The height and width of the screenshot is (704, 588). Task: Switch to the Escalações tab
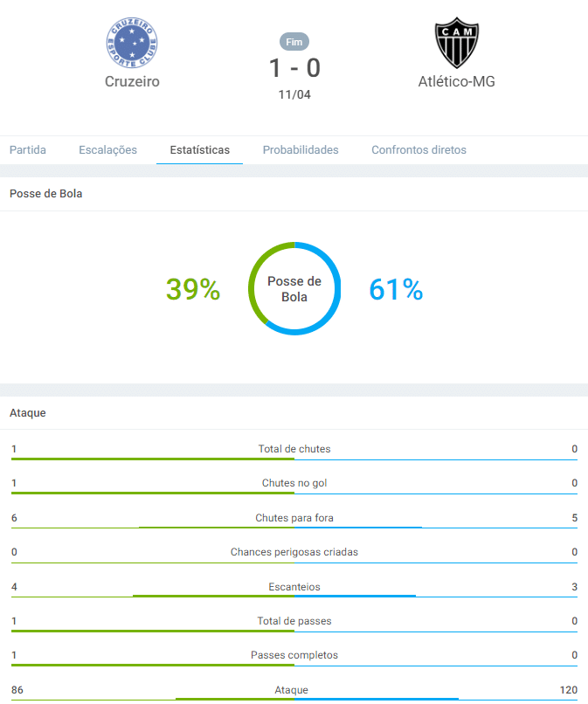tap(107, 150)
